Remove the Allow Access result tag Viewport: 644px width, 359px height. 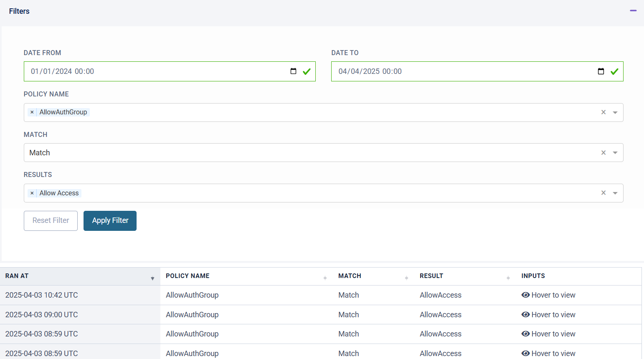click(x=32, y=193)
